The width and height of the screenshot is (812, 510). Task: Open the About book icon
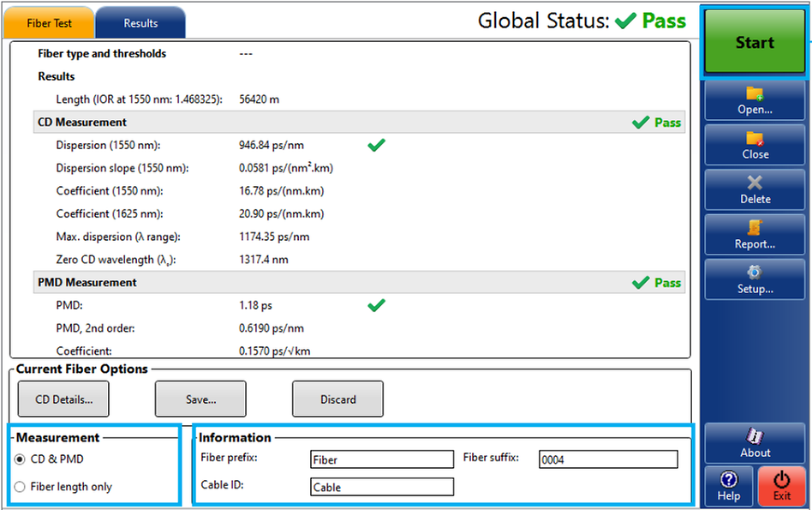click(755, 437)
